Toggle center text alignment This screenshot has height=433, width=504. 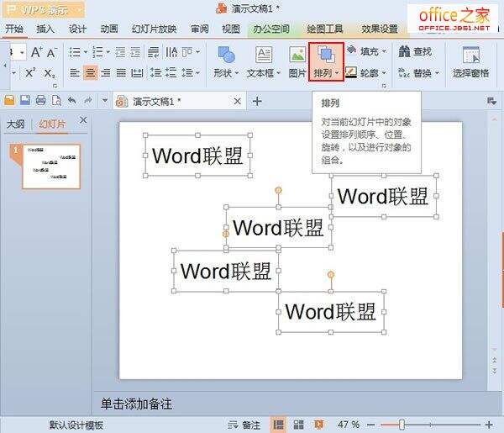coord(90,73)
